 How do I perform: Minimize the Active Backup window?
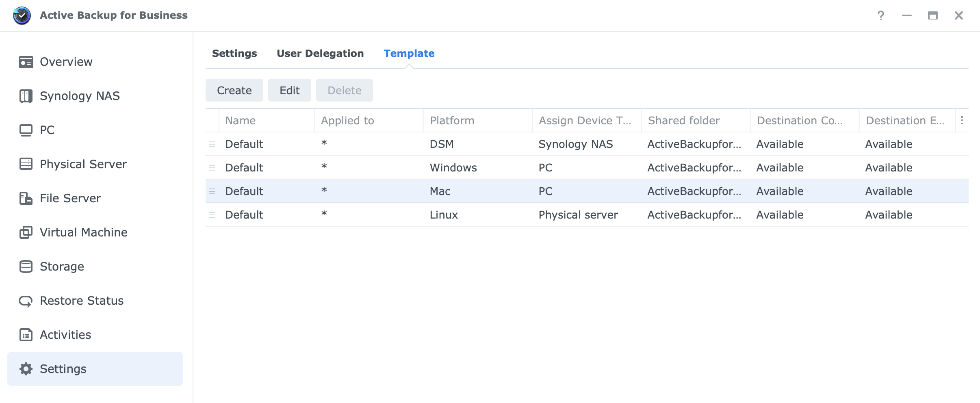pyautogui.click(x=907, y=15)
